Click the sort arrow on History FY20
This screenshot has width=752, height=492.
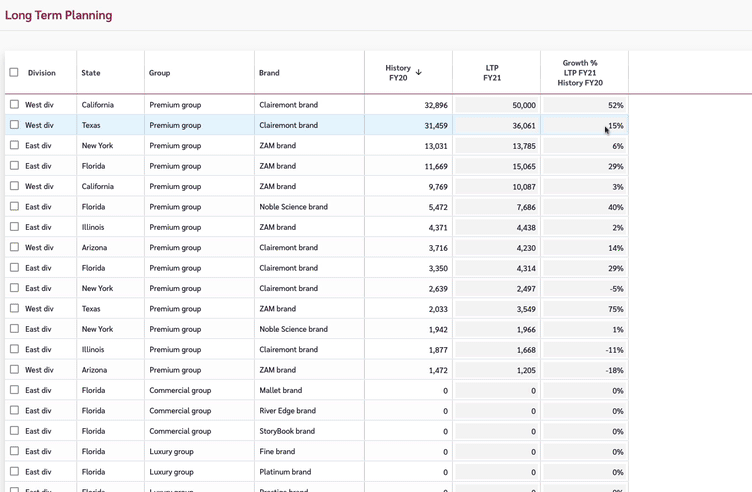(418, 72)
